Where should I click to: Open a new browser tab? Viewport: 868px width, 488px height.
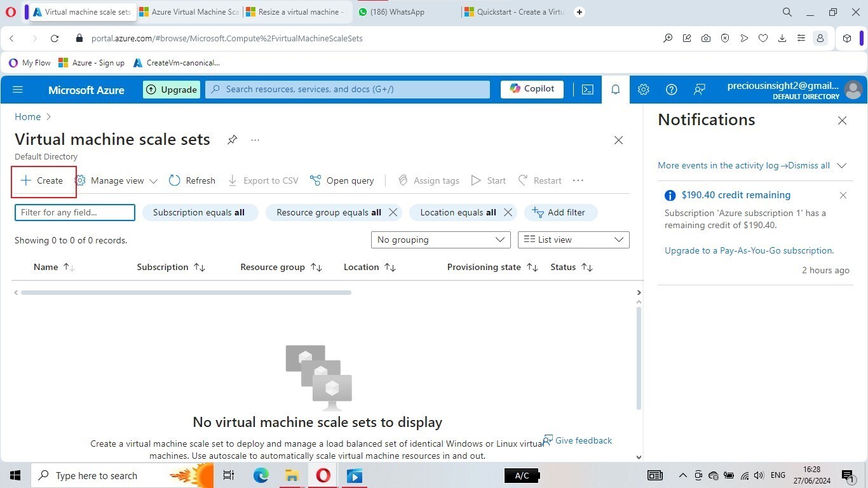580,12
